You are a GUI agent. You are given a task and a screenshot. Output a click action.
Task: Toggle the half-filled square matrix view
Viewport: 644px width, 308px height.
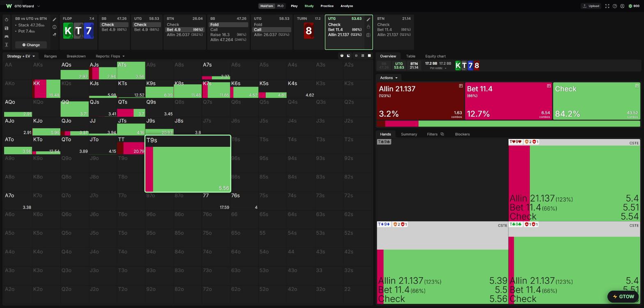pyautogui.click(x=349, y=56)
